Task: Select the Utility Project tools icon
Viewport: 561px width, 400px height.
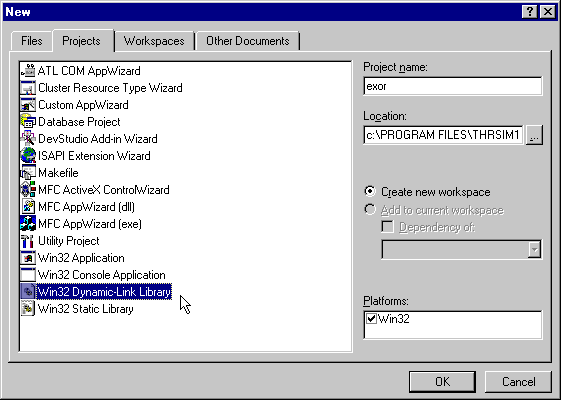Action: click(28, 241)
